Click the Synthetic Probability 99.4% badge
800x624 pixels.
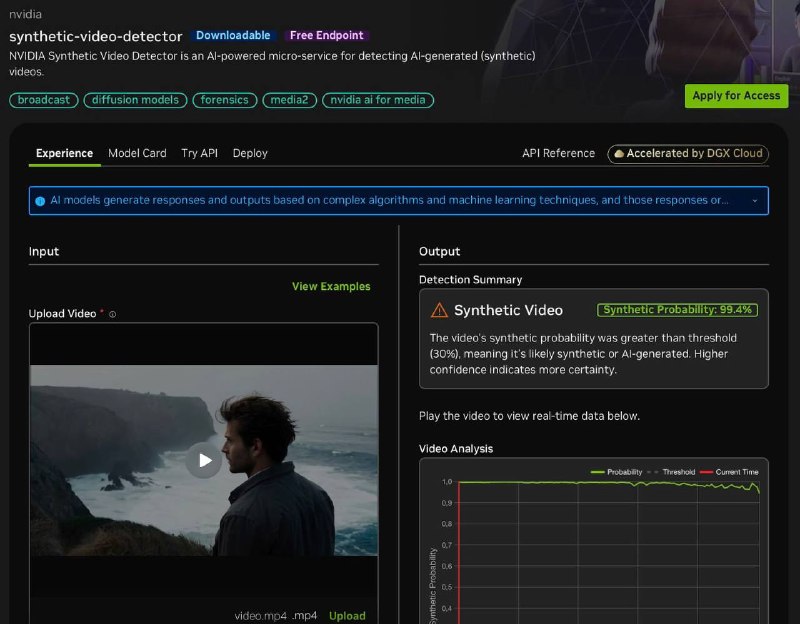[677, 310]
